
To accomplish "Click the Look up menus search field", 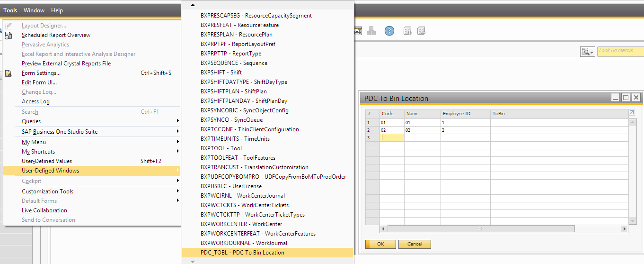I will click(x=620, y=51).
